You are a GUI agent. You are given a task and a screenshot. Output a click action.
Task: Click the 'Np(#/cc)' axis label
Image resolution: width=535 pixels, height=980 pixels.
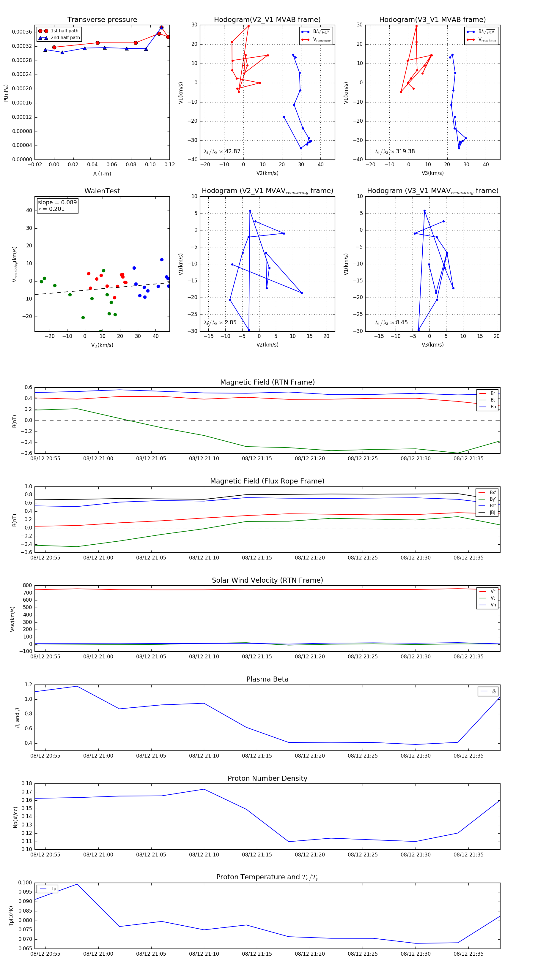click(x=15, y=817)
